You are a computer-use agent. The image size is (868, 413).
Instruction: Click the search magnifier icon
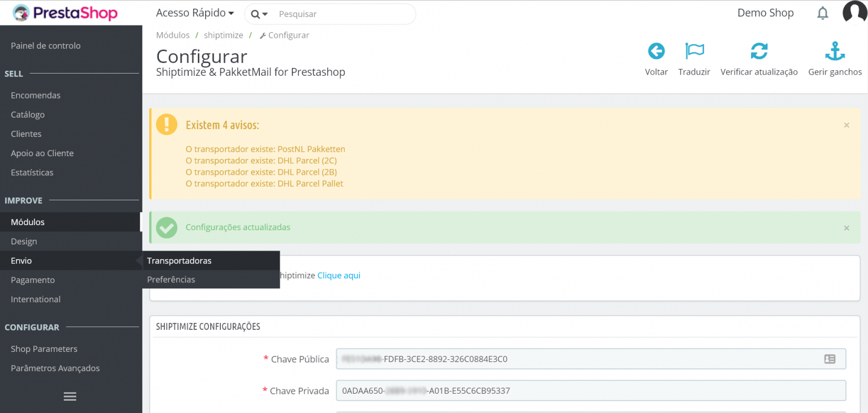pyautogui.click(x=255, y=14)
